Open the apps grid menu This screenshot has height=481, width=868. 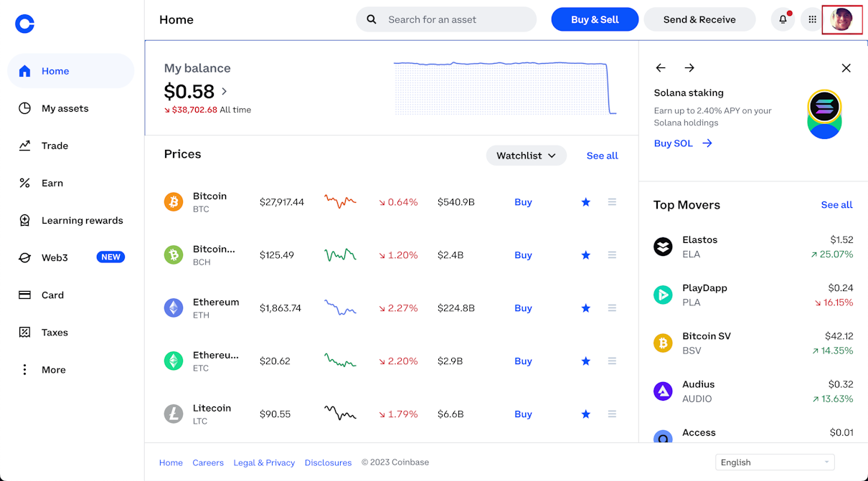812,19
